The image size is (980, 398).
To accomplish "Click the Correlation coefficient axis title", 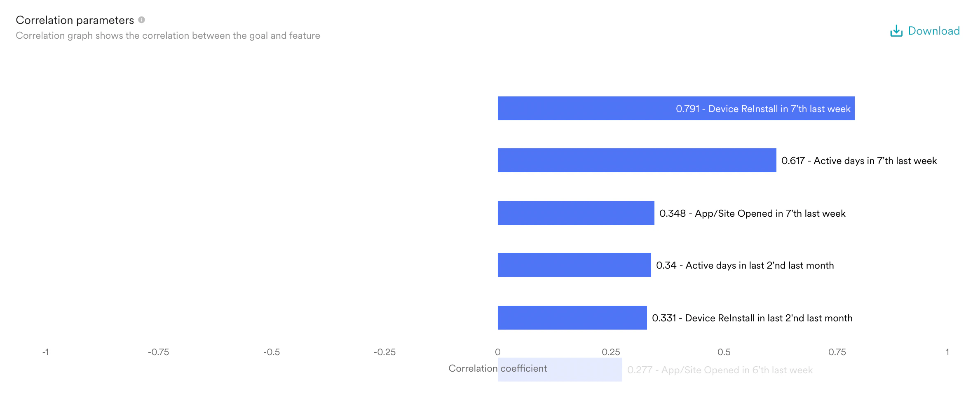I will [497, 368].
